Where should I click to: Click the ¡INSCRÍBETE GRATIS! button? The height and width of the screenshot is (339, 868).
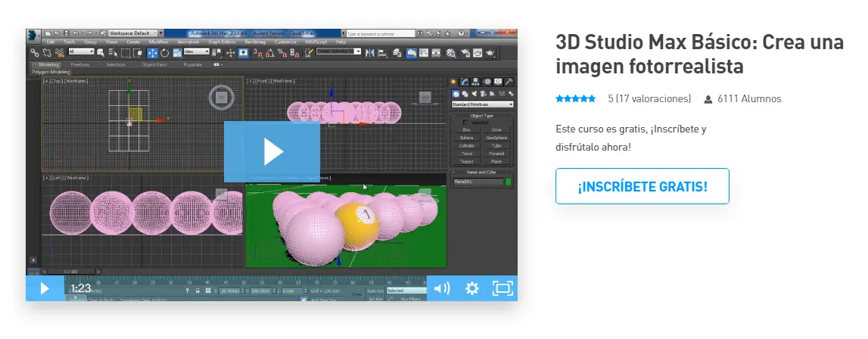[x=642, y=186]
